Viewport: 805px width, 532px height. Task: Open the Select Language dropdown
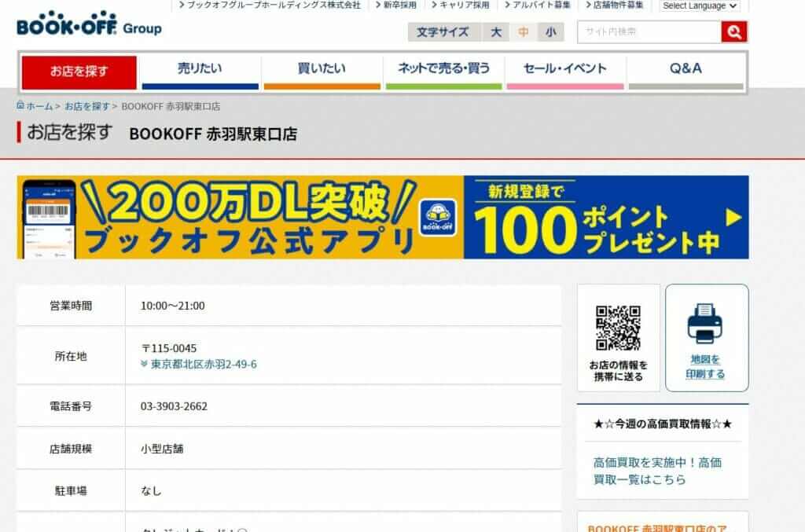pos(700,6)
